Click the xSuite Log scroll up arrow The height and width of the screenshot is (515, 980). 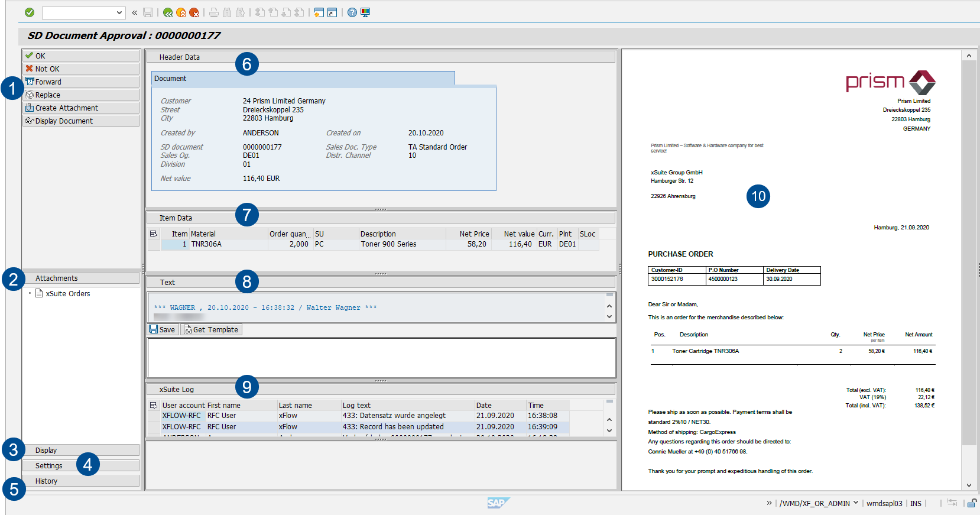pos(609,420)
